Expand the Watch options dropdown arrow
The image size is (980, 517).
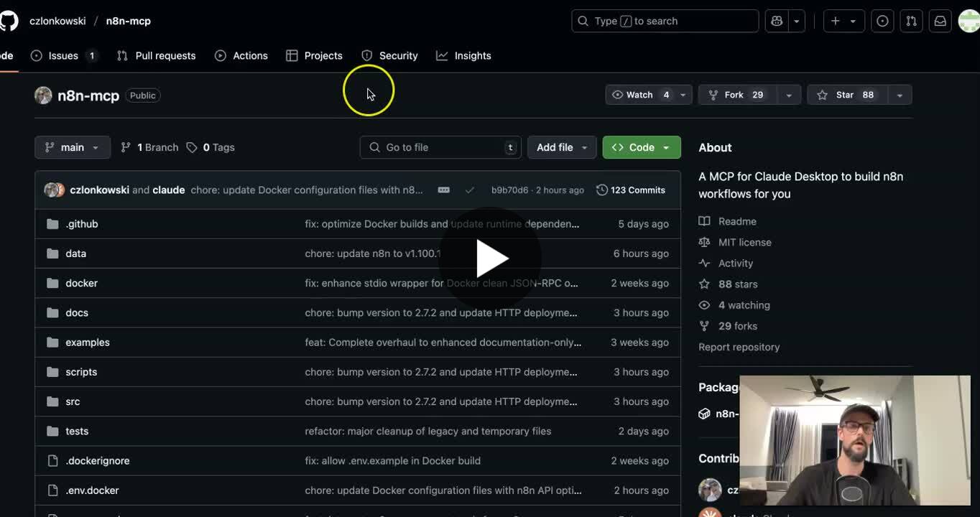click(683, 95)
